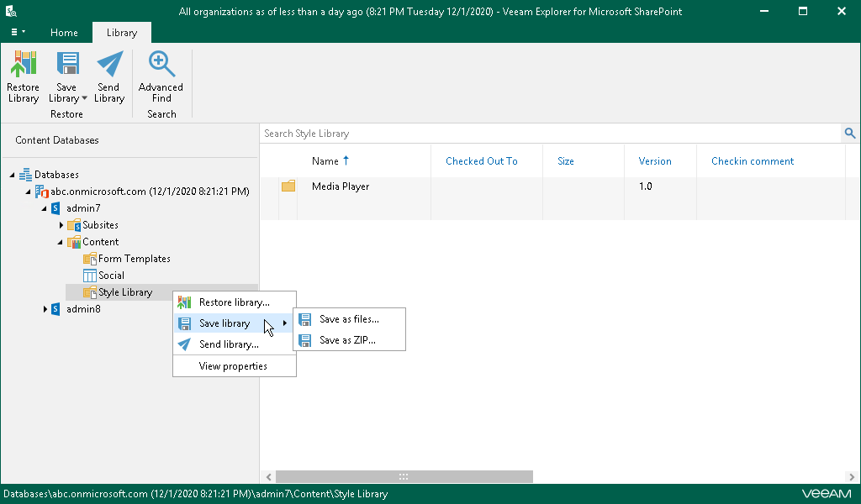
Task: Choose Send library... from context menu
Action: click(235, 344)
